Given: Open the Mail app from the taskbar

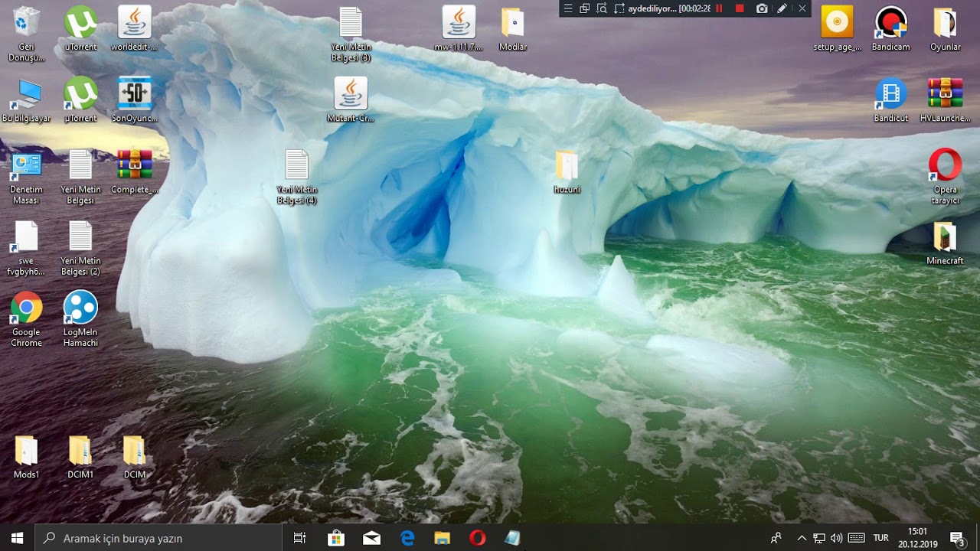Looking at the screenshot, I should pos(371,538).
